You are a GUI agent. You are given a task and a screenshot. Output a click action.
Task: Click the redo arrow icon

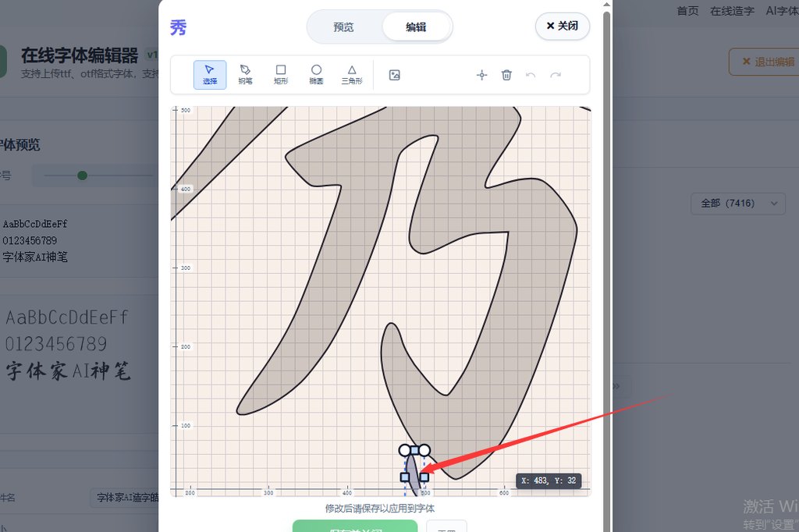coord(555,75)
